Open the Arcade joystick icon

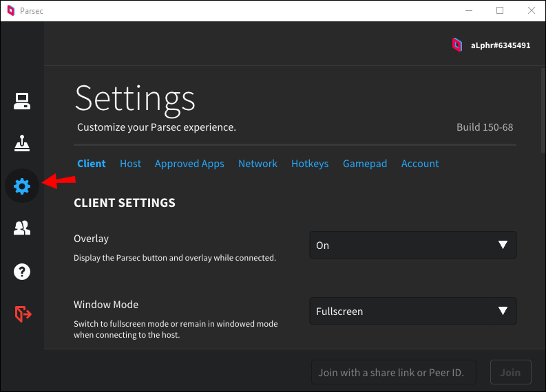(22, 144)
